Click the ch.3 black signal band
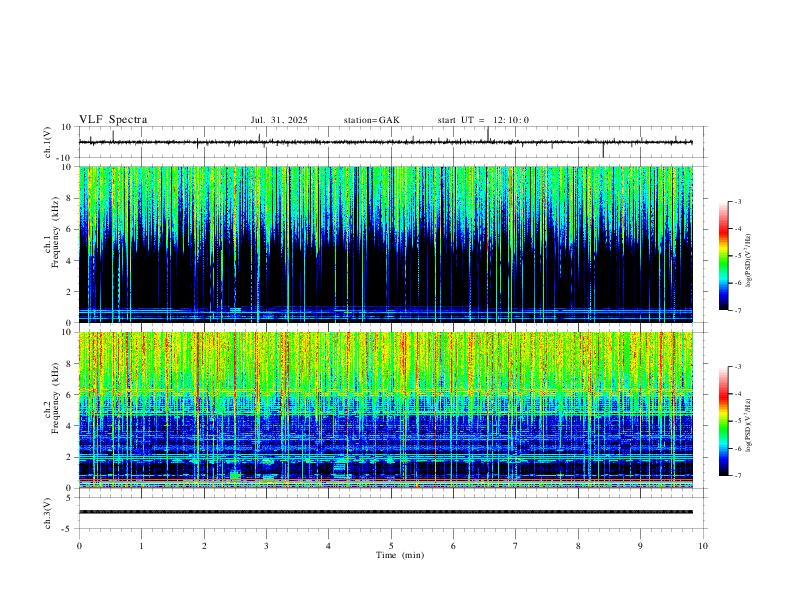 coord(385,512)
